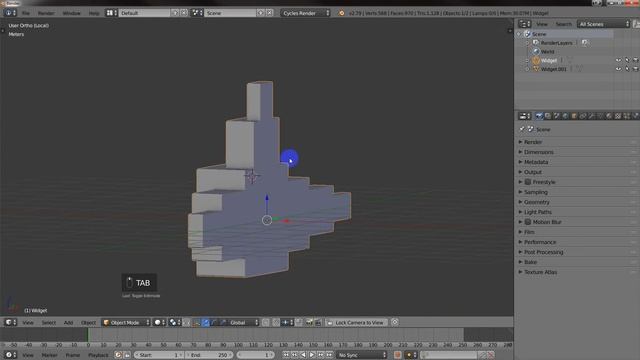Open the Cycles Render engine dropdown
The image size is (640, 360).
305,13
